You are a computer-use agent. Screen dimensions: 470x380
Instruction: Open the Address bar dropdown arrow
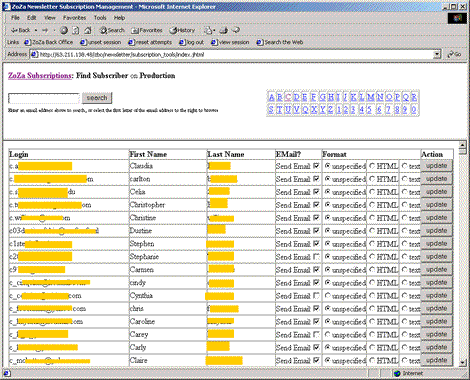[437, 54]
